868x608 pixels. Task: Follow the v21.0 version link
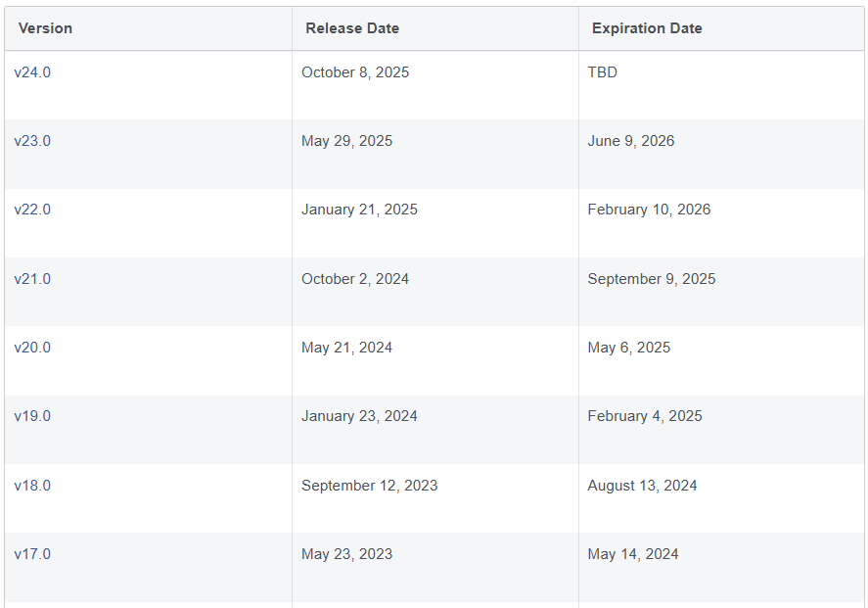[x=32, y=279]
